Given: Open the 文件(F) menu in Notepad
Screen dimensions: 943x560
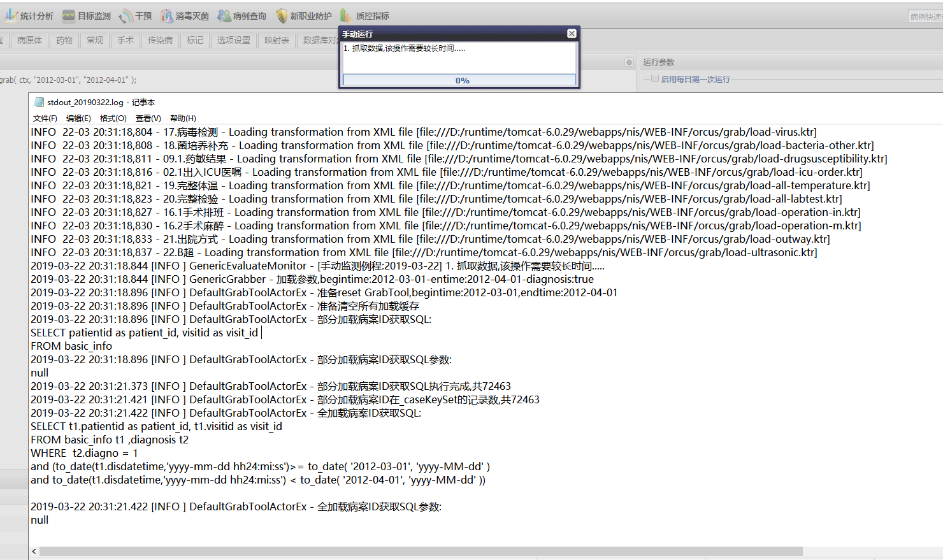Looking at the screenshot, I should coord(45,118).
